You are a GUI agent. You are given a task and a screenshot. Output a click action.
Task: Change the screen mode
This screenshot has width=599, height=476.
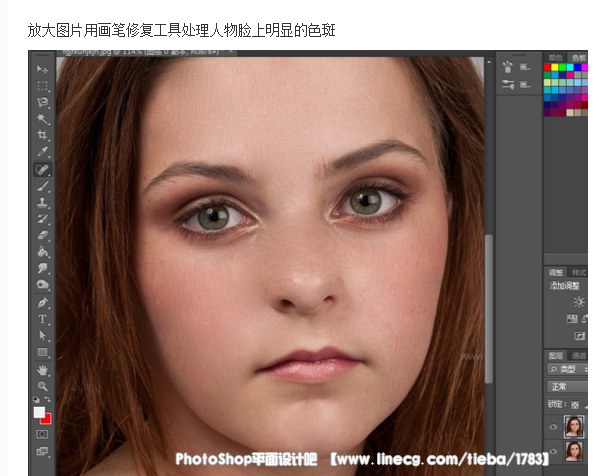[x=42, y=452]
